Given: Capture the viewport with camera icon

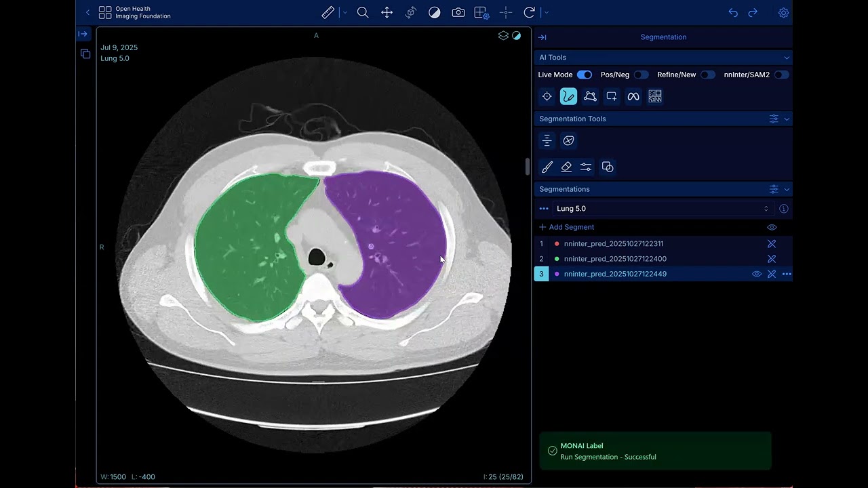Looking at the screenshot, I should (x=458, y=12).
